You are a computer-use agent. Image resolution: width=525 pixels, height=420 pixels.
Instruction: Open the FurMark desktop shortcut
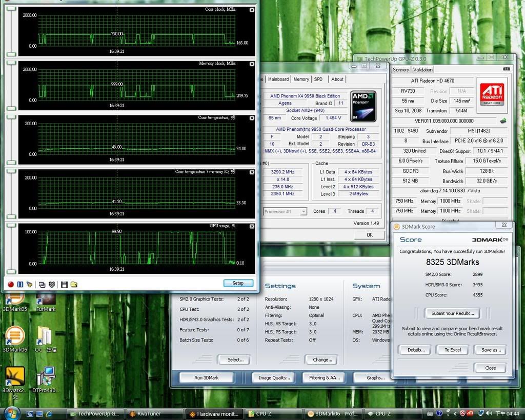click(x=46, y=299)
